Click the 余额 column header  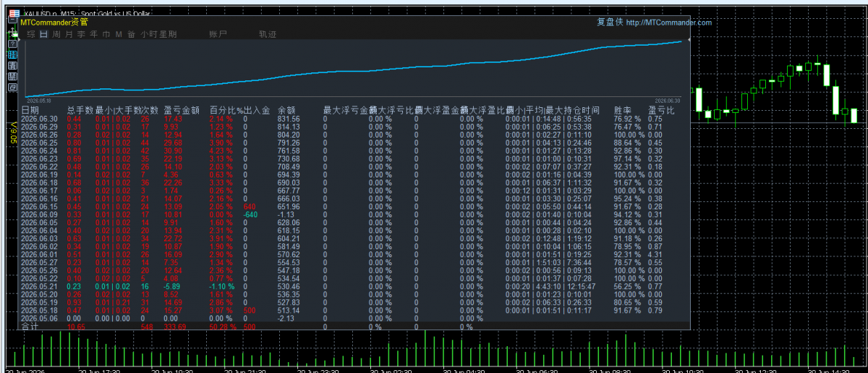pyautogui.click(x=286, y=111)
